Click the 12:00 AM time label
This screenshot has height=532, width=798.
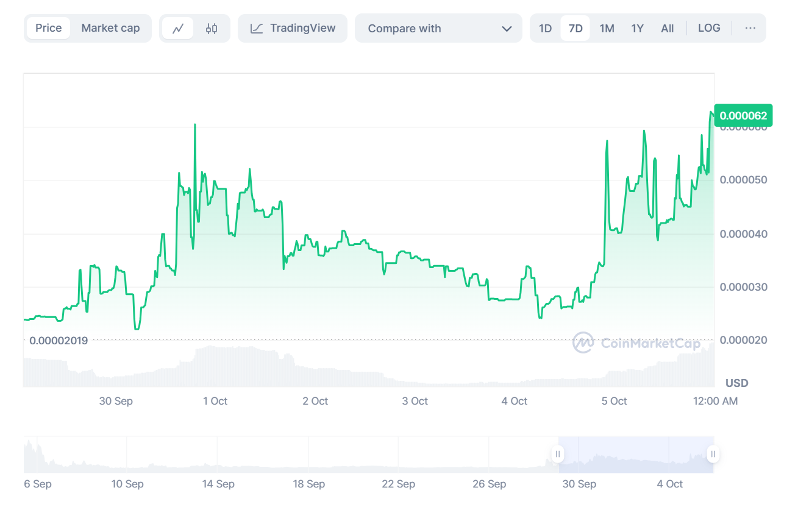tap(715, 401)
